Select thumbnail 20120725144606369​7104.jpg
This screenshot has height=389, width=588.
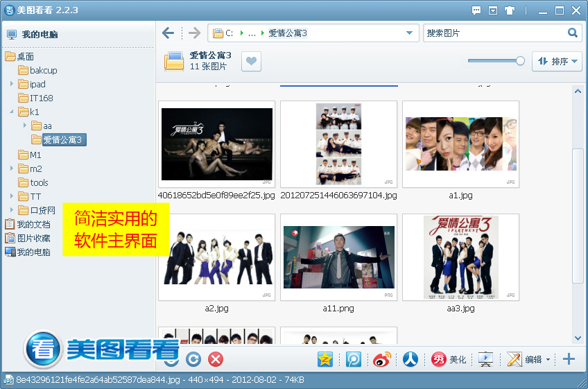(338, 144)
